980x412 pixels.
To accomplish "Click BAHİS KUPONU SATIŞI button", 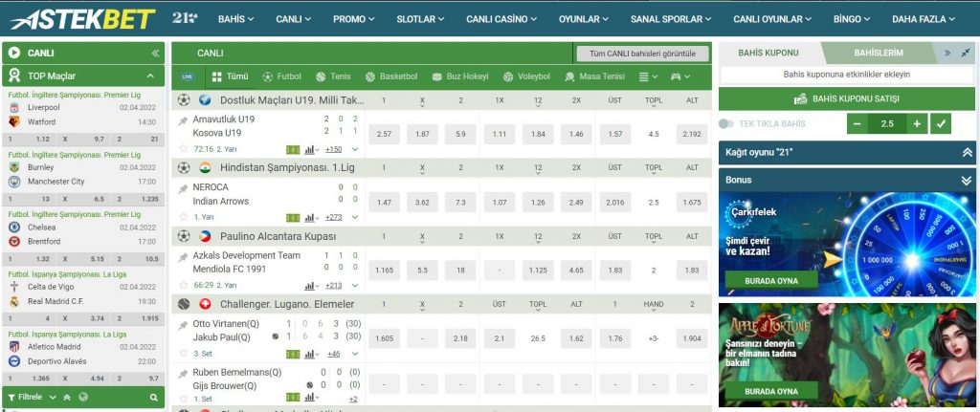I will pyautogui.click(x=846, y=98).
